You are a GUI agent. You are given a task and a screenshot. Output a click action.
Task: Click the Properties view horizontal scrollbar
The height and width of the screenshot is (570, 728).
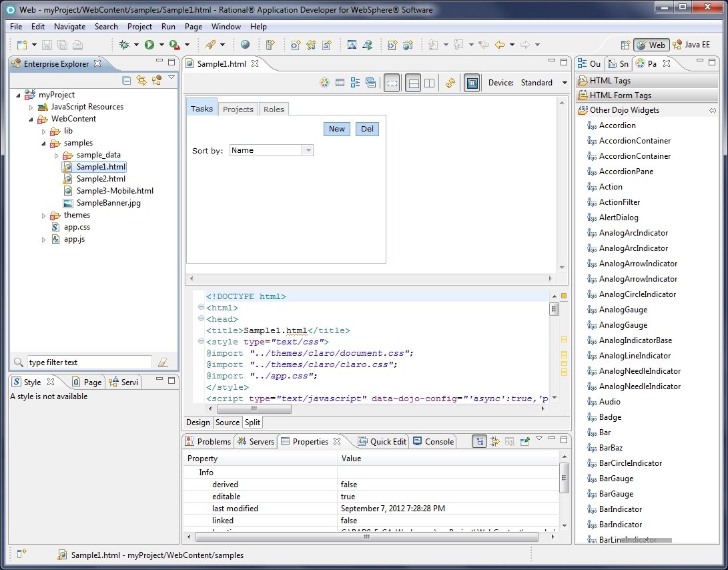click(367, 537)
